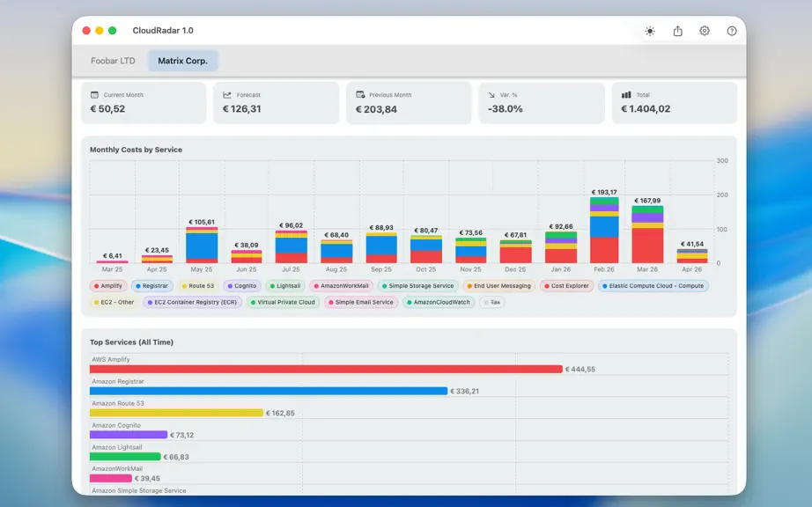Select the Matrix Corp. tab
812x507 pixels.
coord(183,61)
